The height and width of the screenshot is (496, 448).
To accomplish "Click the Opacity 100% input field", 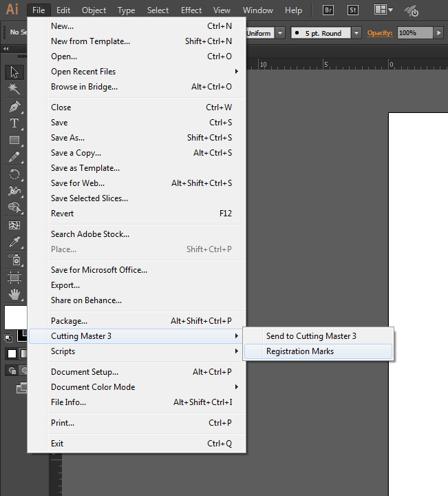I will pos(414,33).
